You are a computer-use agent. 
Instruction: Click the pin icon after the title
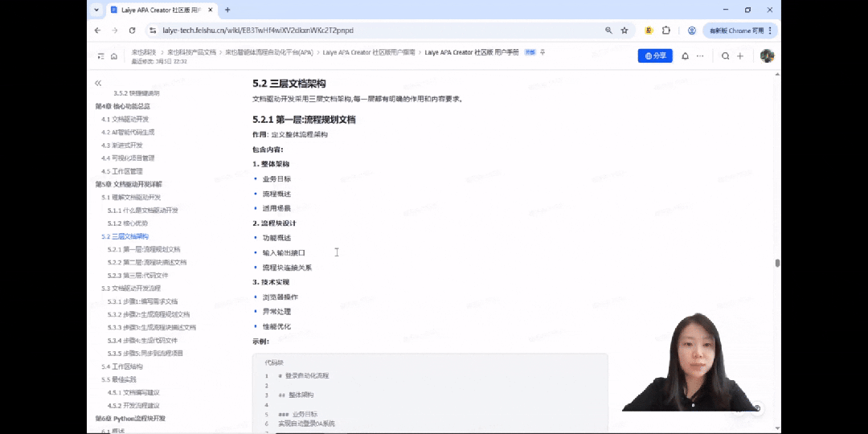click(542, 52)
